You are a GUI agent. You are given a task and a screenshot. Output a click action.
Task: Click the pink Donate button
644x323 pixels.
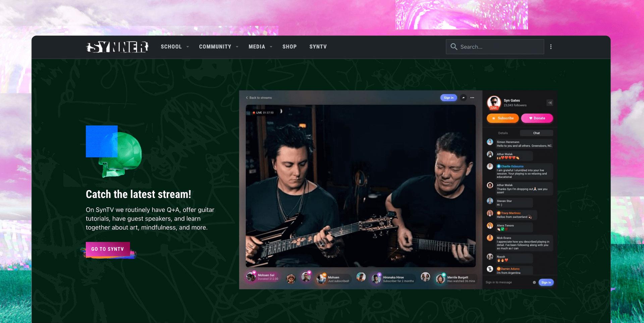[x=537, y=118]
